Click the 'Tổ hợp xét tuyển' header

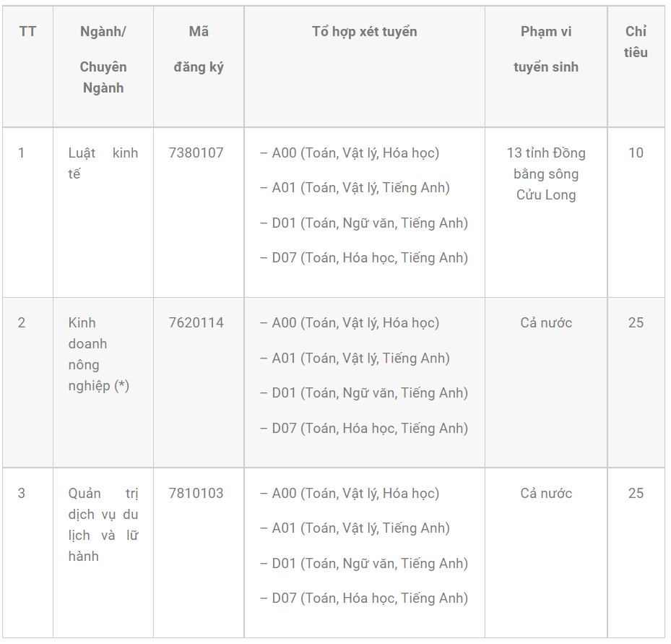(x=364, y=32)
